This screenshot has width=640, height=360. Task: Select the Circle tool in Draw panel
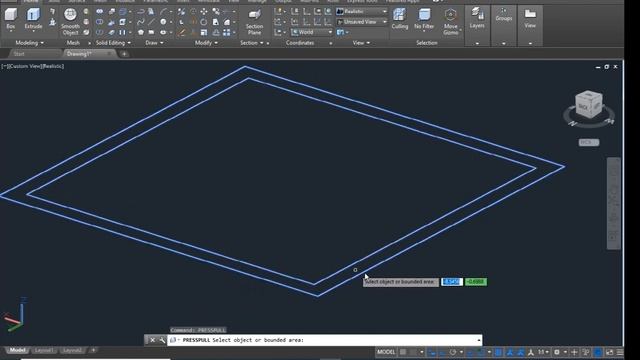click(163, 22)
